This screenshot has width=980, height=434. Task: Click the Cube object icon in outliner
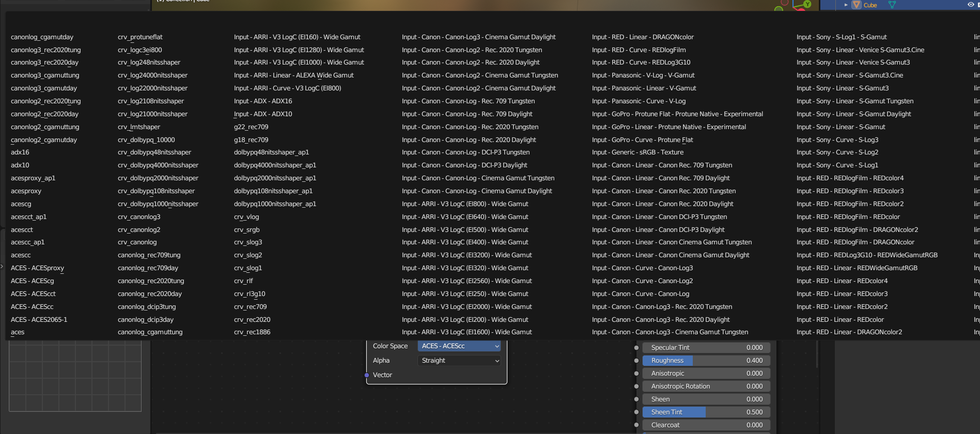[x=857, y=5]
